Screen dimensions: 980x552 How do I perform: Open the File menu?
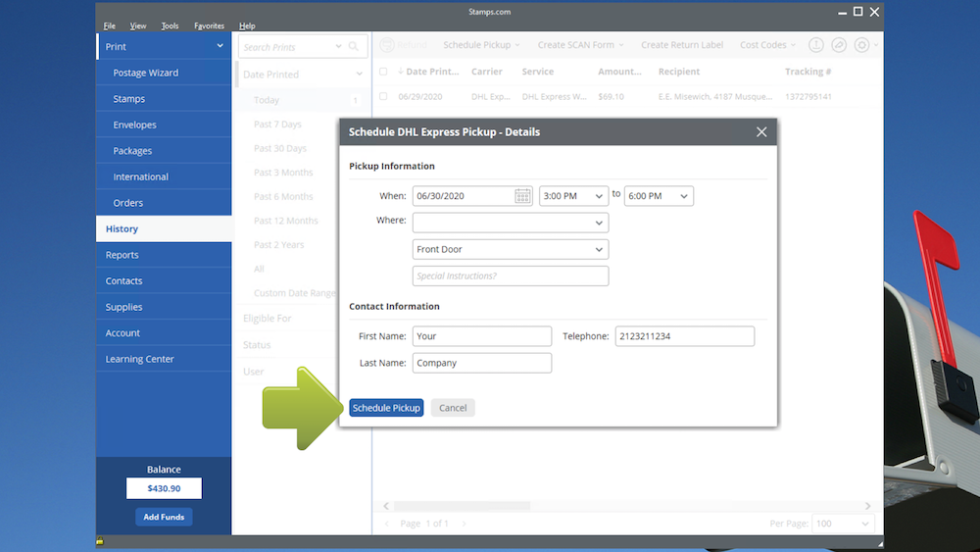point(110,25)
